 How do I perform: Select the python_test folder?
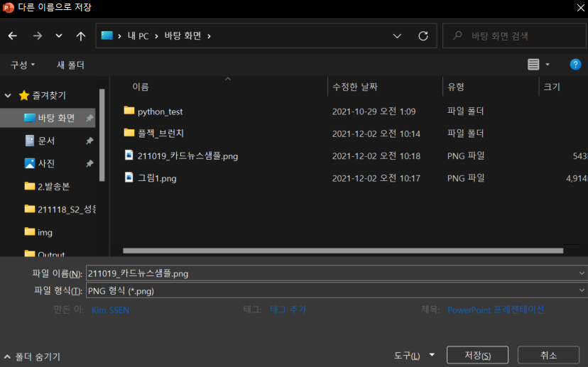pos(160,111)
